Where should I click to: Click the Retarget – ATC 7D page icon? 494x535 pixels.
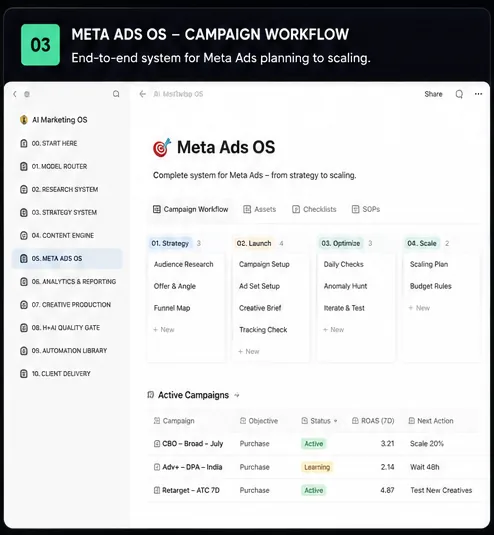[157, 490]
